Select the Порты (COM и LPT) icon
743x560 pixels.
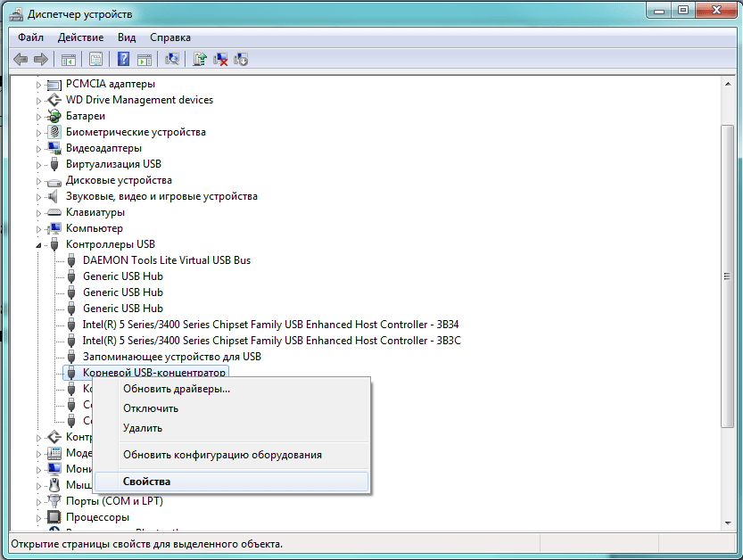pos(54,501)
